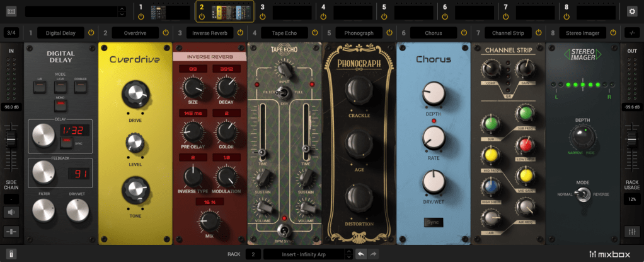
Task: Open the mixer sliders icon under Rack Usage
Action: (x=631, y=232)
